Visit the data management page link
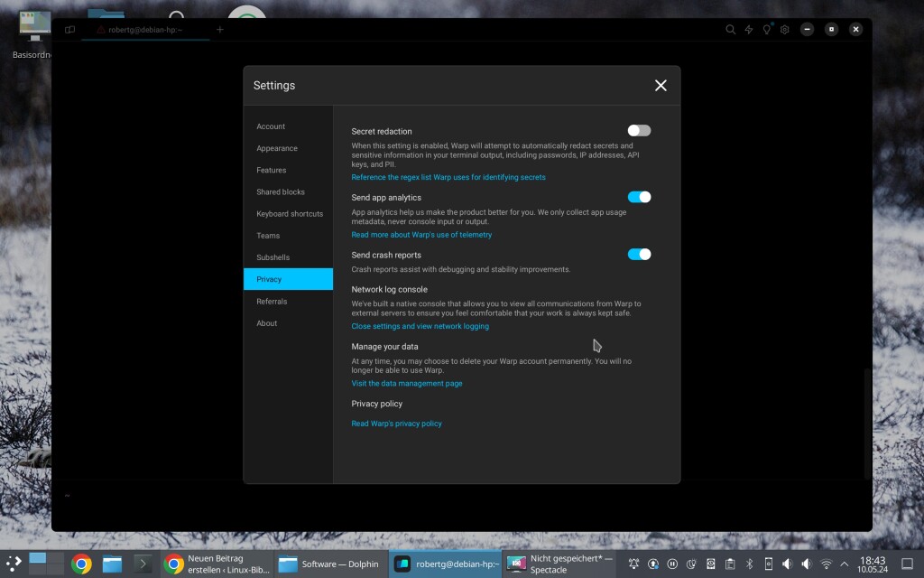924x578 pixels. (x=407, y=383)
